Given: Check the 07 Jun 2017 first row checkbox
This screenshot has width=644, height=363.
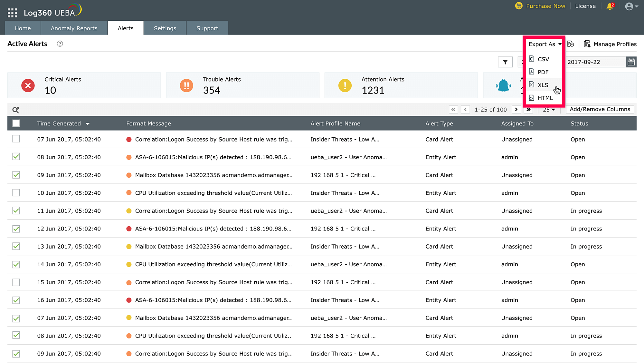Looking at the screenshot, I should point(16,139).
